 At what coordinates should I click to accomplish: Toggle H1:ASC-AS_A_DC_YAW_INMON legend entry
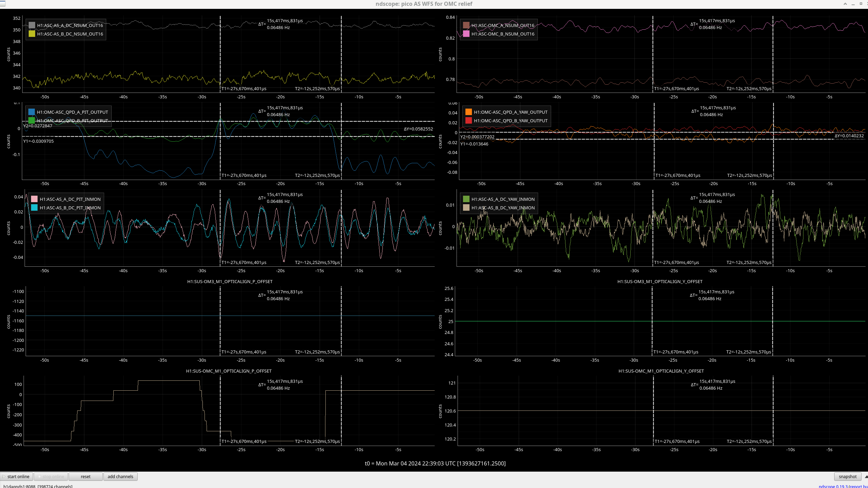(503, 199)
